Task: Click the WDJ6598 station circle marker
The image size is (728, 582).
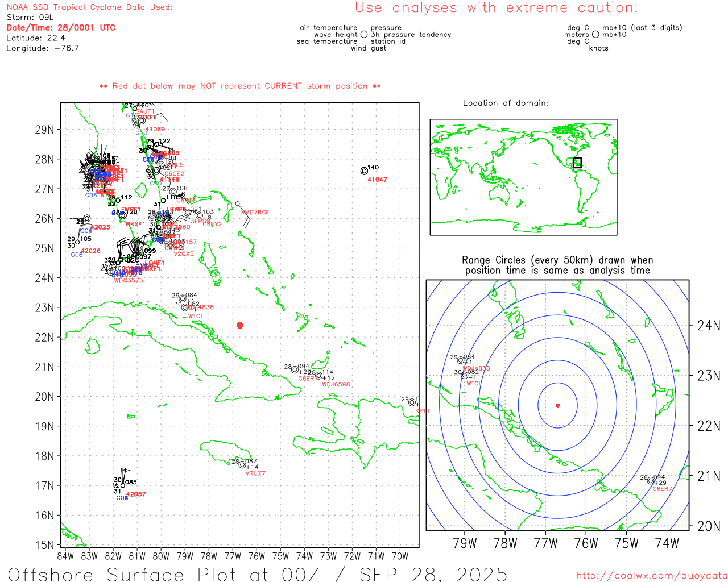Action: click(318, 376)
